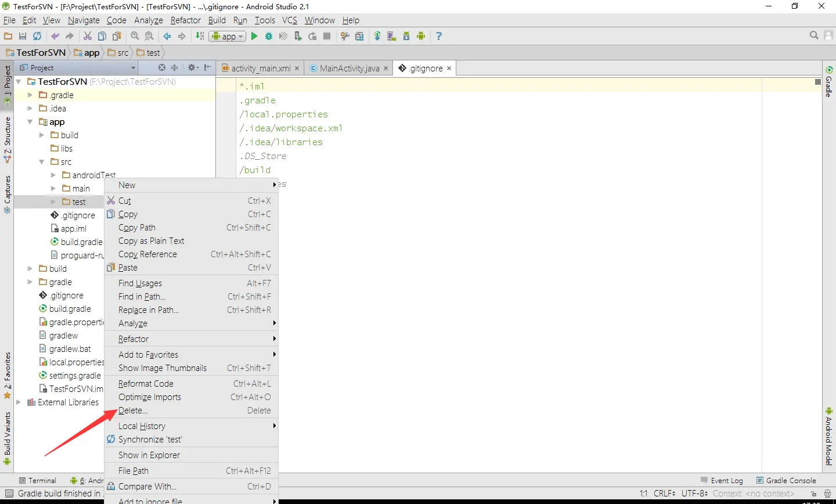Toggle the Build Variants side tab
Image resolution: width=836 pixels, height=504 pixels.
7,438
